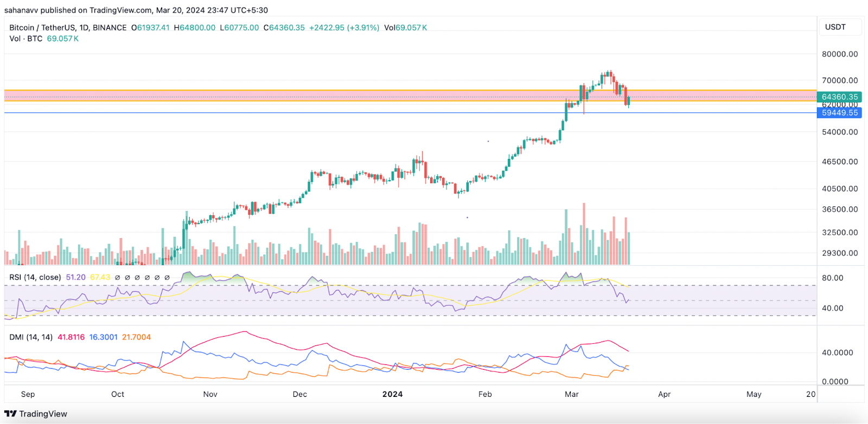Click the RSI axis 40.00 label

tap(833, 308)
